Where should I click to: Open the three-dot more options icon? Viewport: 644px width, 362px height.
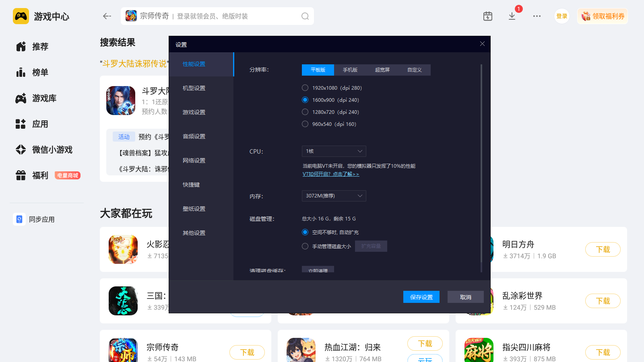tap(537, 16)
